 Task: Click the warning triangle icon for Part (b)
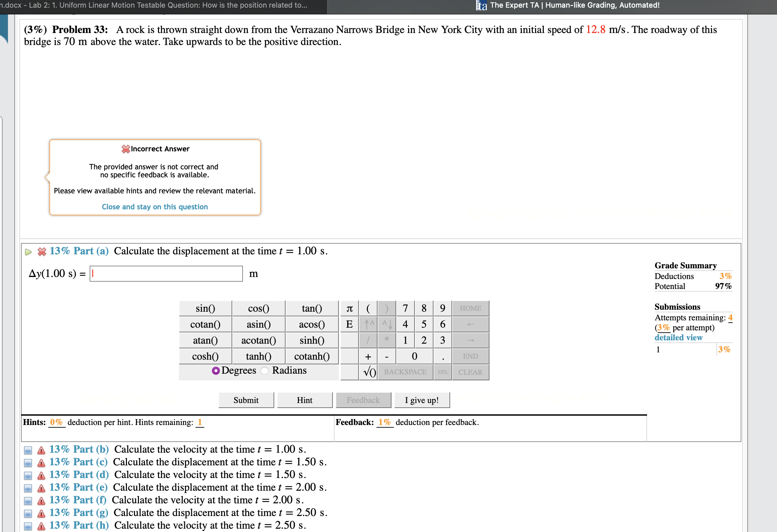tap(41, 450)
